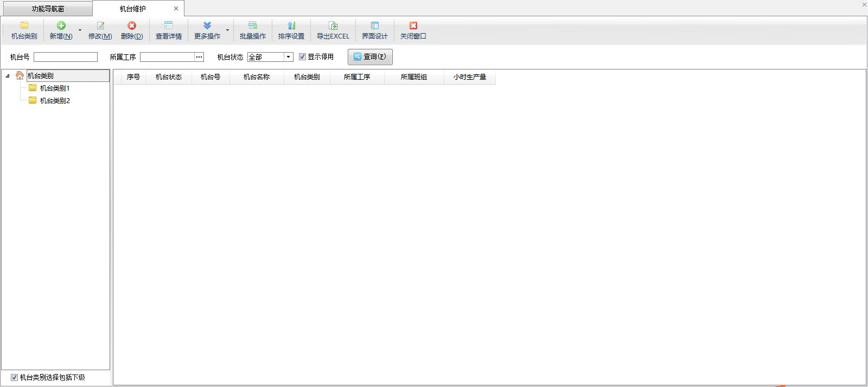868x387 pixels.
Task: Switch to the 功能导航窗 tab
Action: [48, 9]
